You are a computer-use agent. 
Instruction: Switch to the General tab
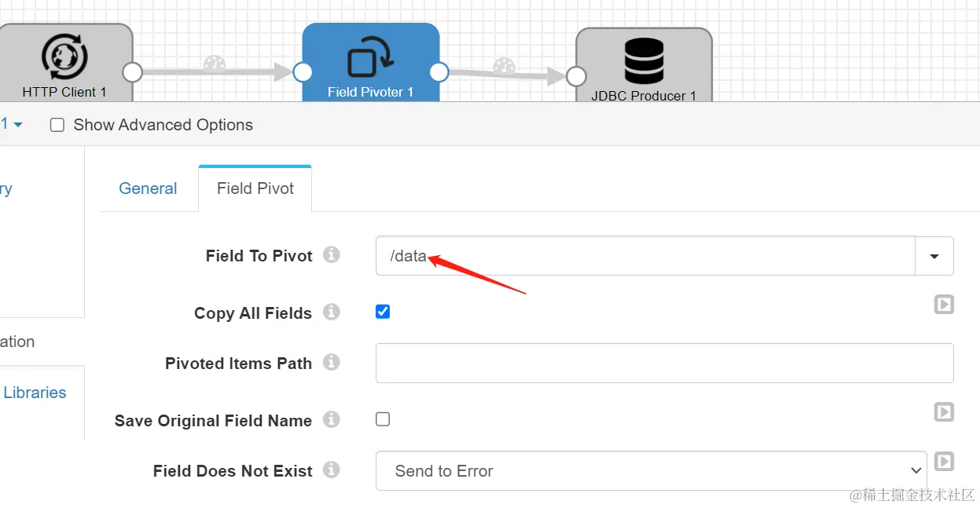click(x=148, y=188)
